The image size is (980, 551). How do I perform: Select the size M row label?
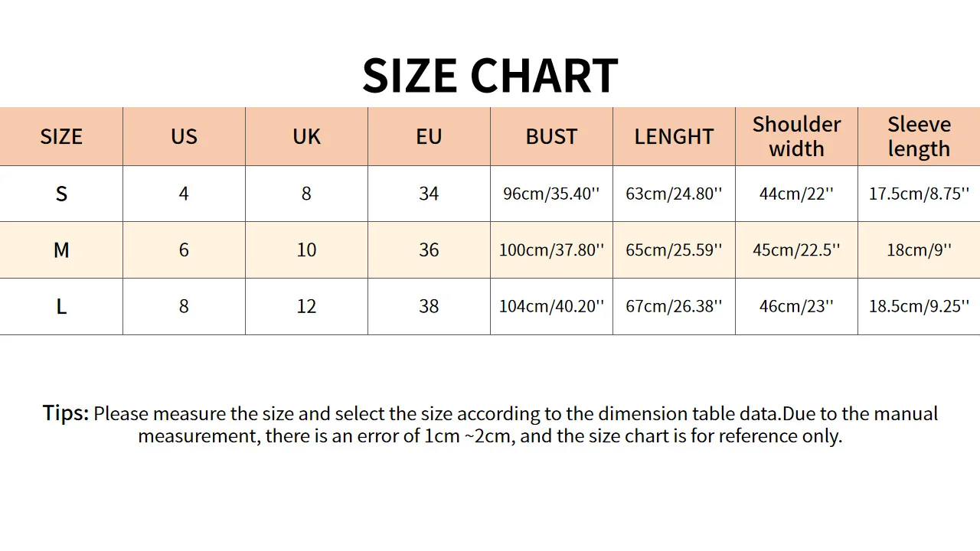(x=61, y=250)
